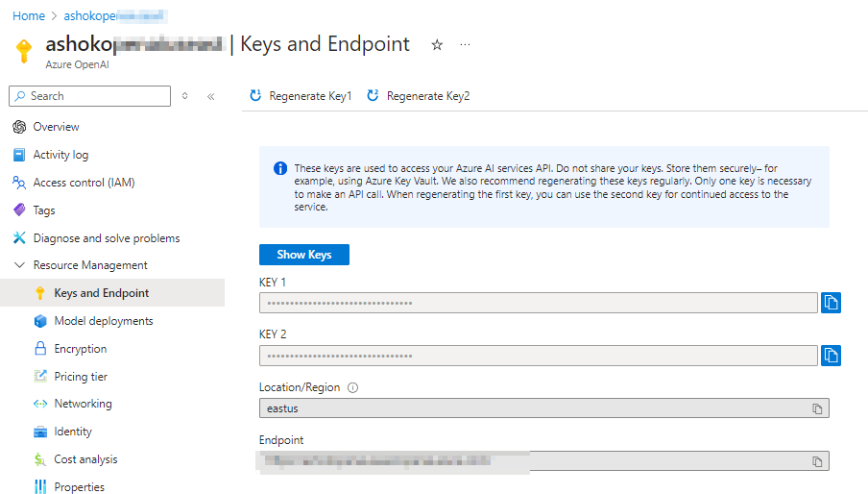
Task: Click the expand/collapse sort arrows beside Search
Action: tap(185, 96)
